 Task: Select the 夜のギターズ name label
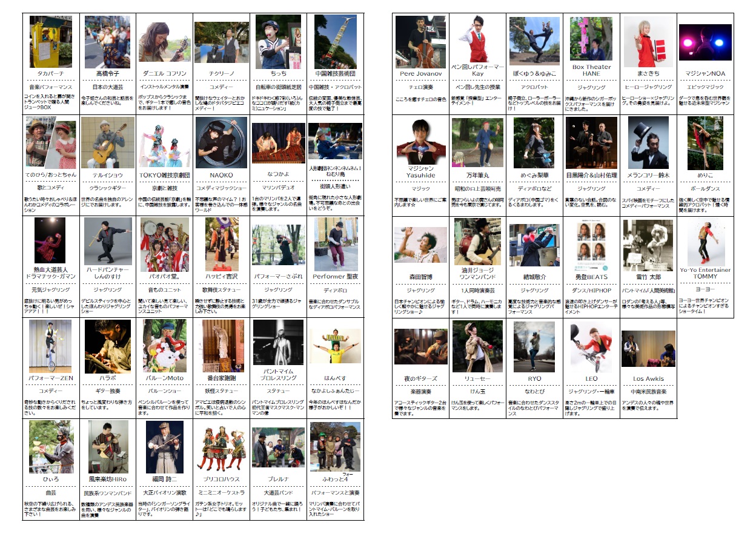pos(420,379)
